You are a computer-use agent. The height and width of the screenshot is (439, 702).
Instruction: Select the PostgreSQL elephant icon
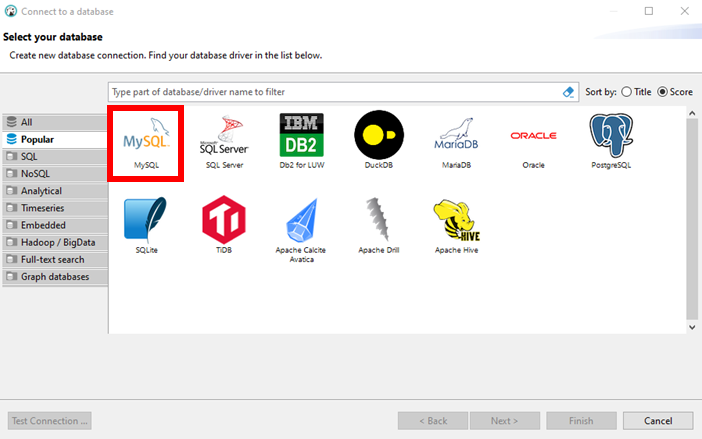[x=611, y=141]
